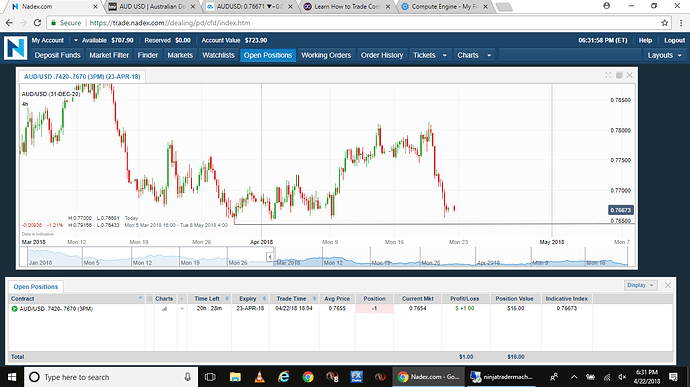
Task: Click green status icon beside AUD/USD contract
Action: 15,309
